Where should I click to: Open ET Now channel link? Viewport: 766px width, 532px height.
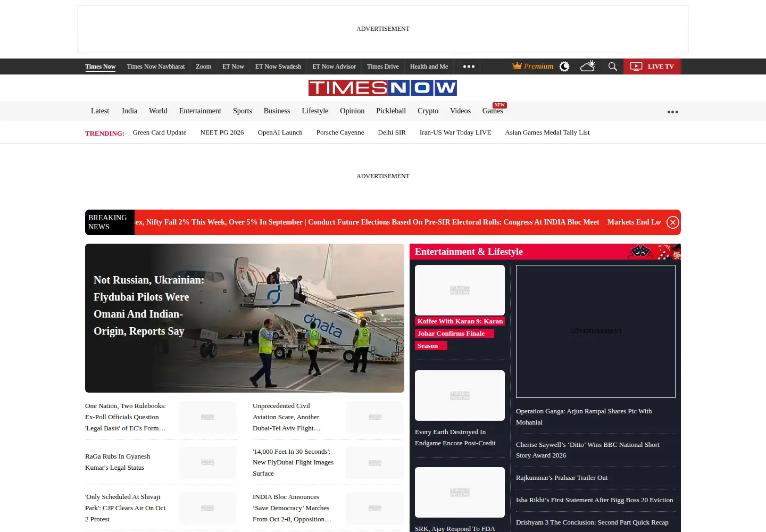click(x=233, y=66)
